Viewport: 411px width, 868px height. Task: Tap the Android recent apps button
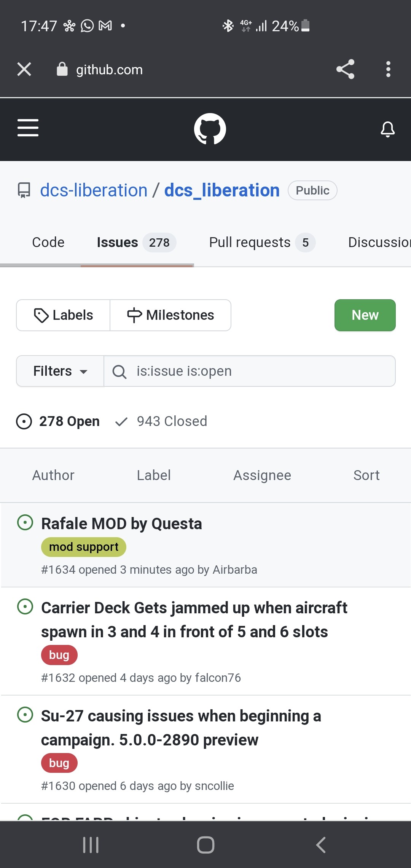[x=91, y=845]
